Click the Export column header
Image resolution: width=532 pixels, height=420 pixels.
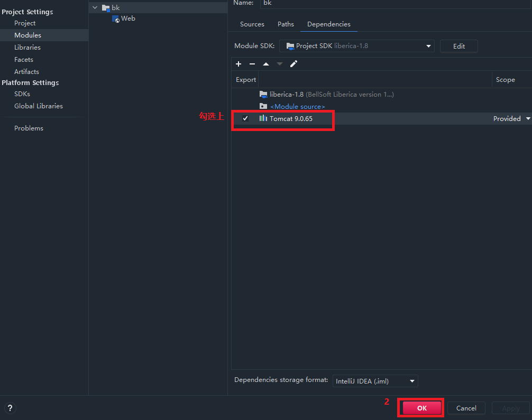point(246,80)
